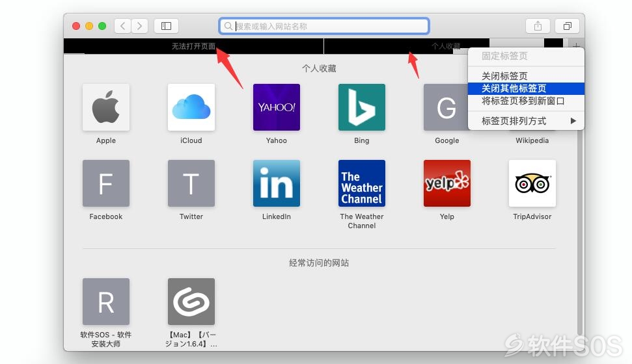This screenshot has width=632, height=364.
Task: Click the 经常访问的网站 heading text
Action: (319, 263)
